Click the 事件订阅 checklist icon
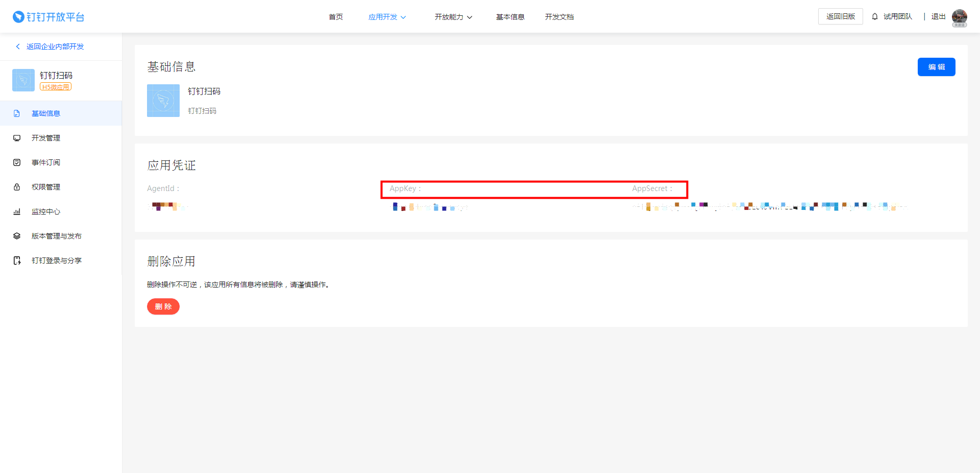The height and width of the screenshot is (473, 980). click(x=17, y=162)
